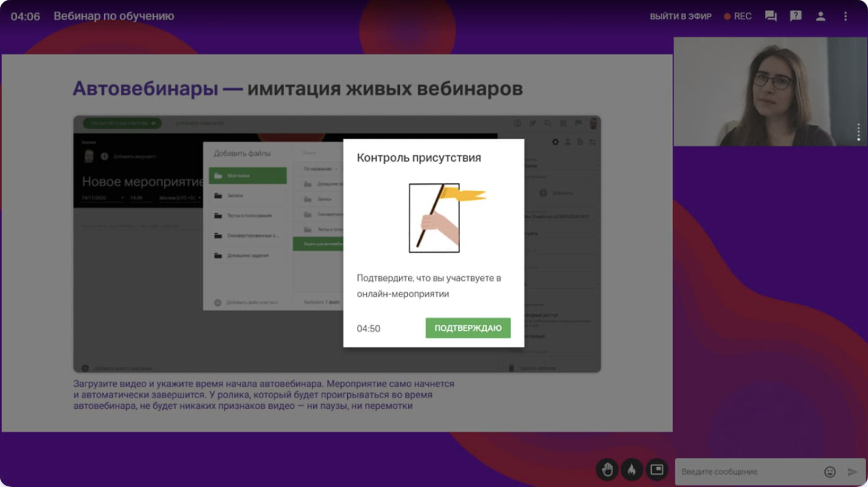The height and width of the screenshot is (487, 868).
Task: Open the three-dot more options menu
Action: pos(845,17)
